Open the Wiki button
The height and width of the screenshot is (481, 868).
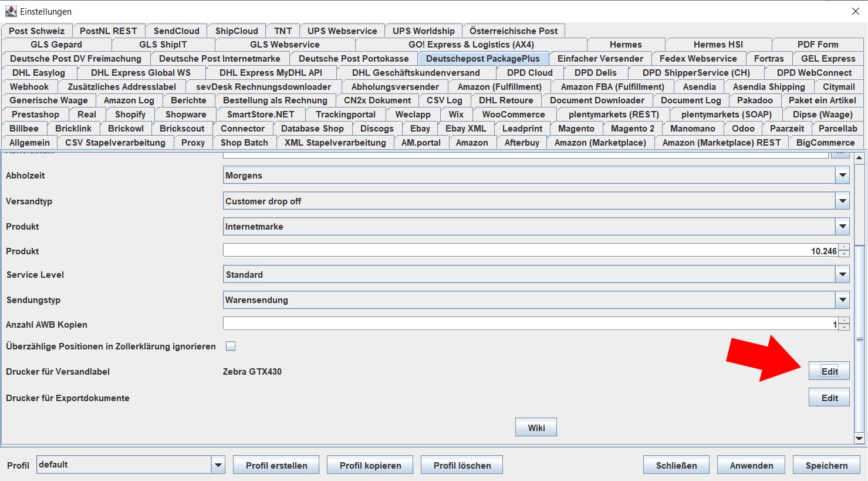[536, 428]
